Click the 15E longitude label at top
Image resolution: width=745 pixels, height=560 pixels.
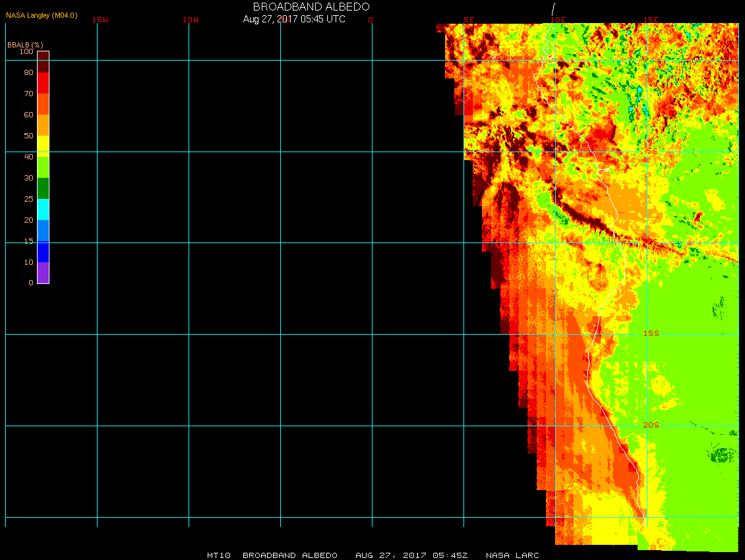651,20
